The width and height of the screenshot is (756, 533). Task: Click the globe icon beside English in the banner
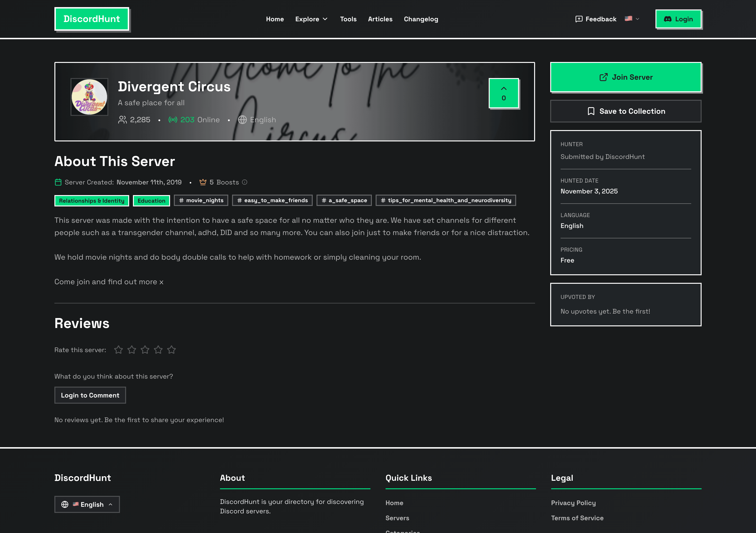tap(243, 119)
